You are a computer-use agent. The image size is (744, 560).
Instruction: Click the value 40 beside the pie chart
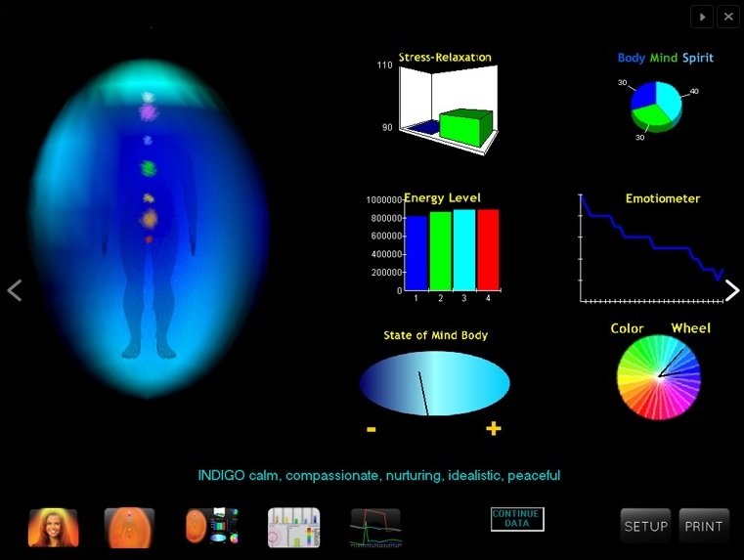tap(694, 91)
